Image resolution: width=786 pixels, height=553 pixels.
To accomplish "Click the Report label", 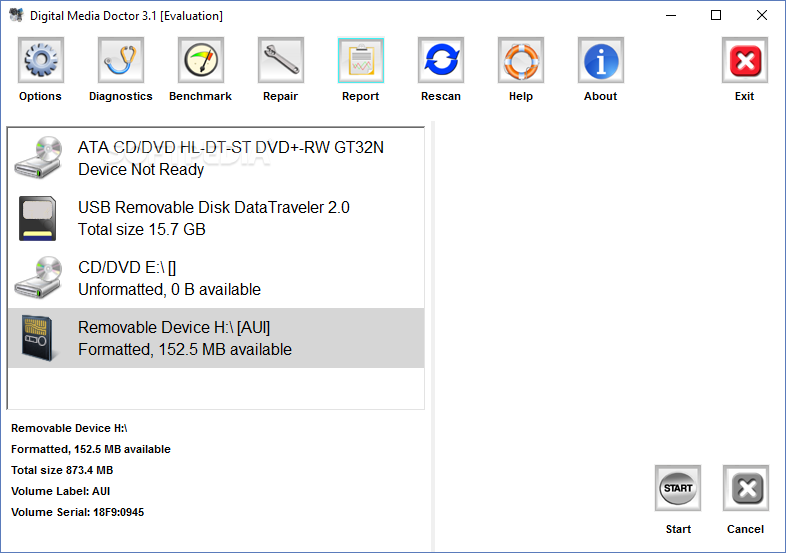I will [360, 96].
